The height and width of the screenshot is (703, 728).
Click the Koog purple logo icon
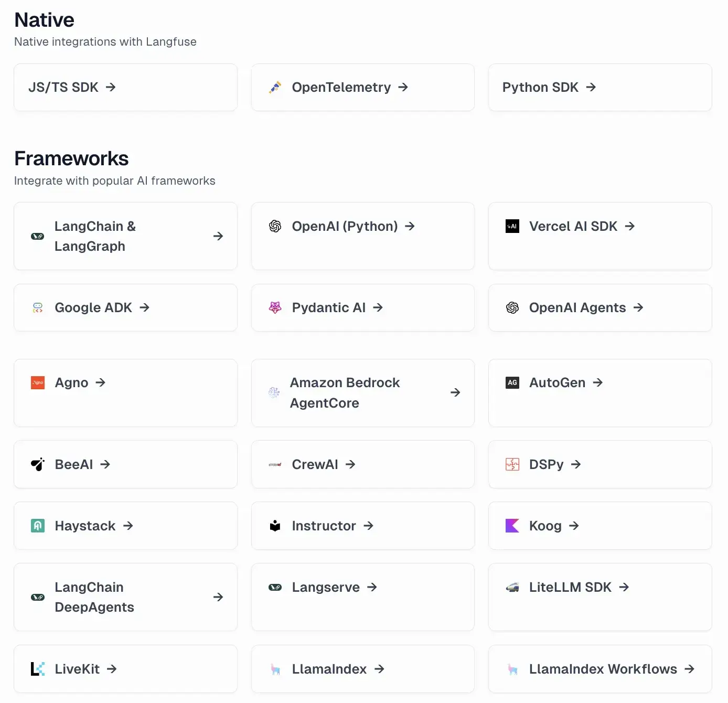(x=512, y=526)
